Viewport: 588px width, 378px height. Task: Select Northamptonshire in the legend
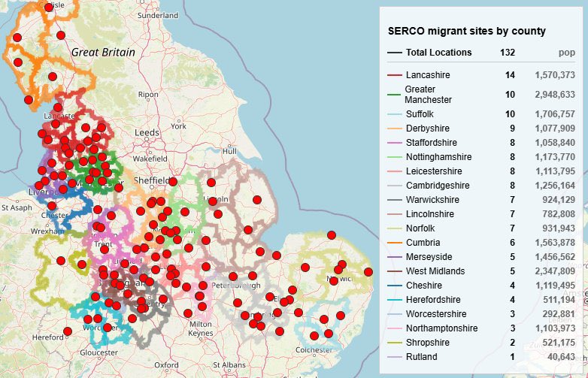(x=481, y=328)
